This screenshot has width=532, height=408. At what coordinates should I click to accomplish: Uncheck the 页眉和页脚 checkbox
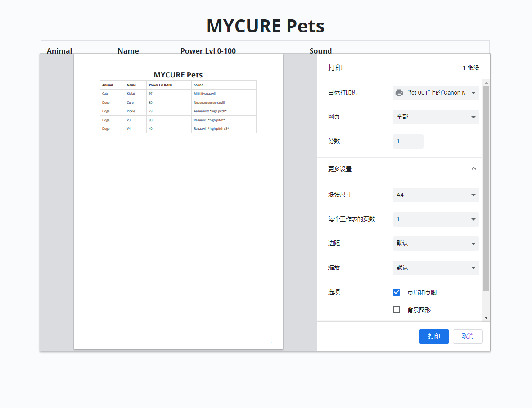click(x=396, y=292)
